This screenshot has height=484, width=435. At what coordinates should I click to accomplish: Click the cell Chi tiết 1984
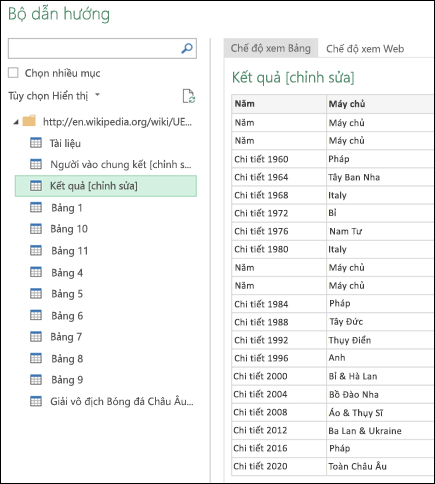279,304
